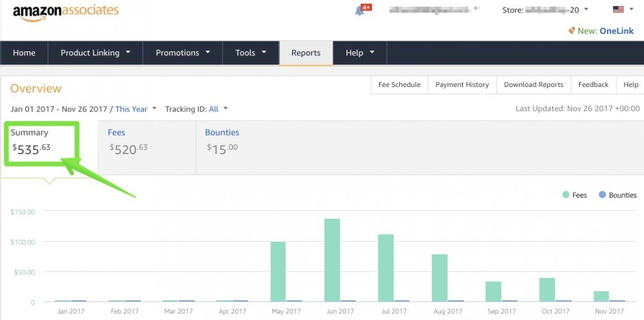Open the Promotions dropdown menu
This screenshot has width=644, height=320.
point(183,52)
